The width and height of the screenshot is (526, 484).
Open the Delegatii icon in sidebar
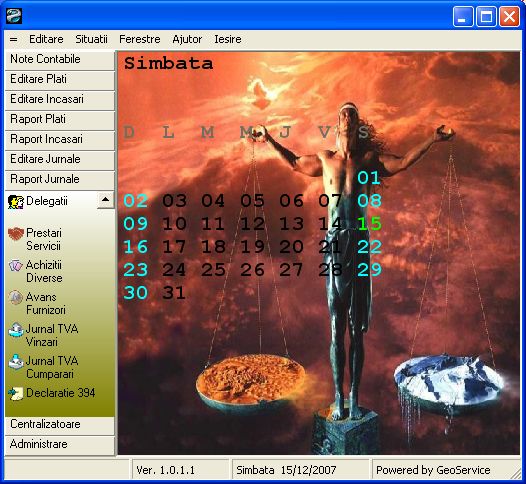pyautogui.click(x=15, y=202)
